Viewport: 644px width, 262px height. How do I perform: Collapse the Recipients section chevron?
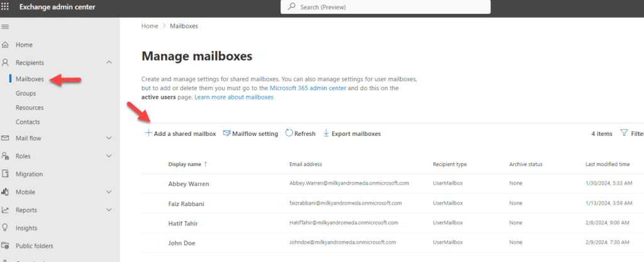(x=109, y=62)
